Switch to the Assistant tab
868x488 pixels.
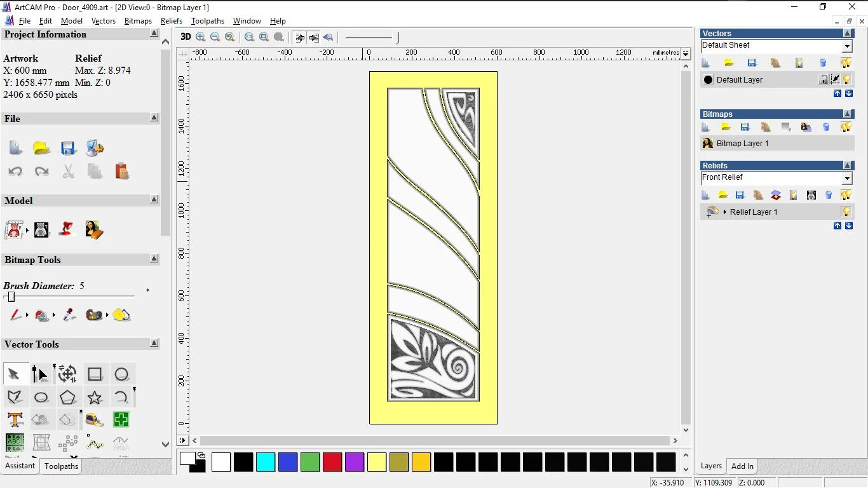(x=20, y=466)
